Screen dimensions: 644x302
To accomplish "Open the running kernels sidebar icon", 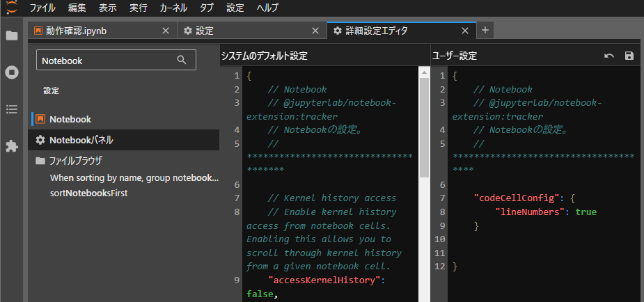I will pyautogui.click(x=12, y=72).
